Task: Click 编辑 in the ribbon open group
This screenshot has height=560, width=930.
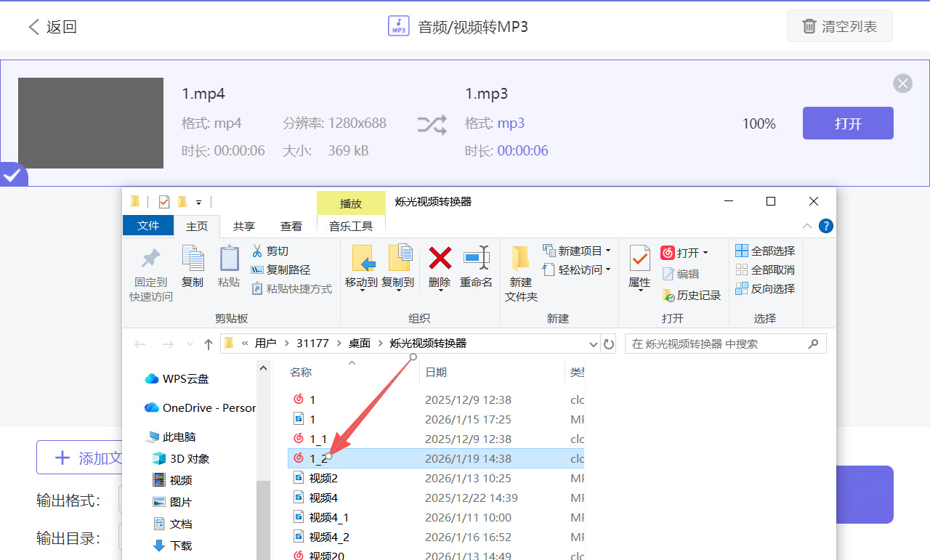Action: (x=681, y=274)
